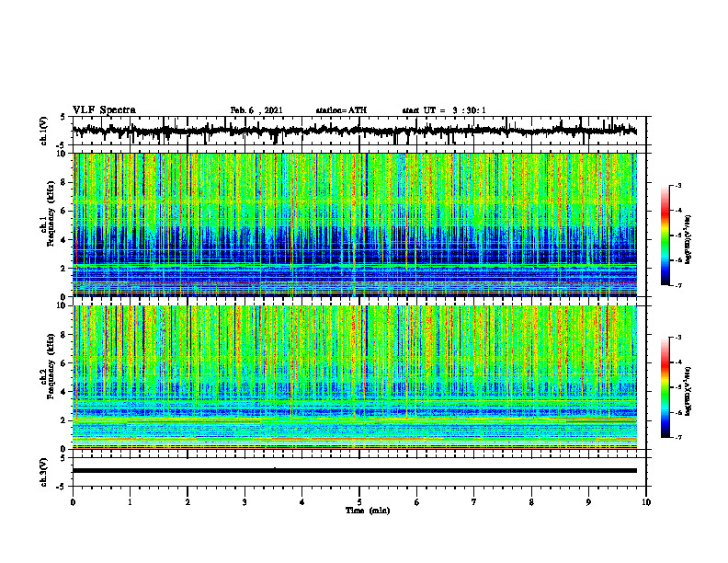
Task: Click the "-7" value on ch.2 color scale
Action: [677, 437]
